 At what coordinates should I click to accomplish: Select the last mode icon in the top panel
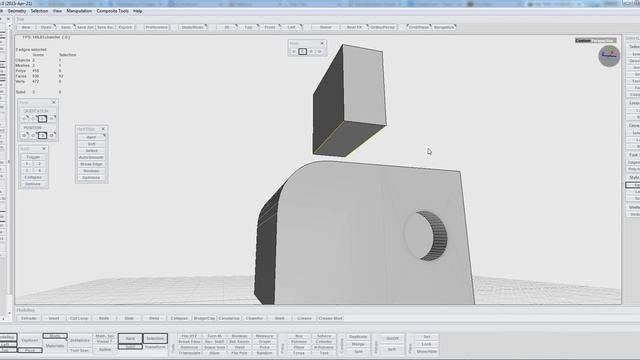point(320,51)
